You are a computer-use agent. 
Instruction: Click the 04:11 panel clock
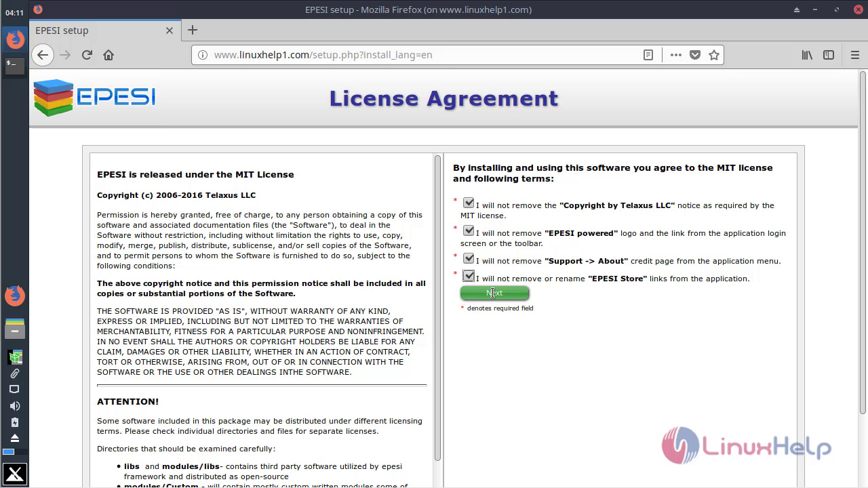(15, 13)
